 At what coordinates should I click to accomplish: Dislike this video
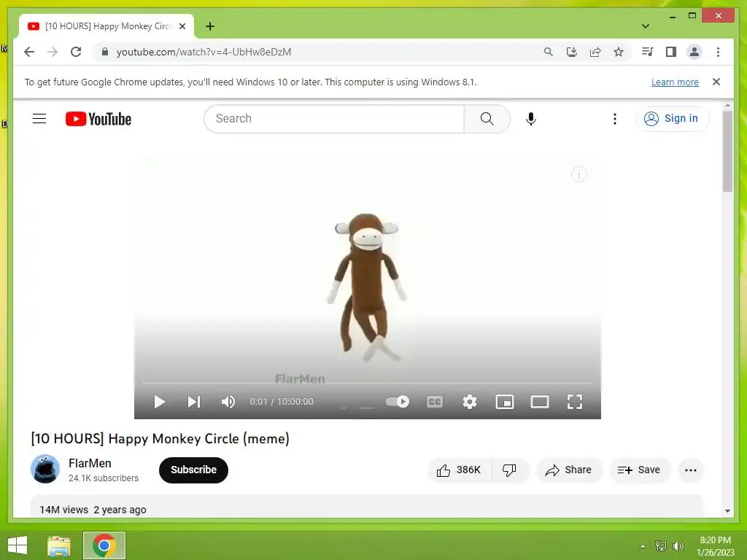pyautogui.click(x=509, y=470)
